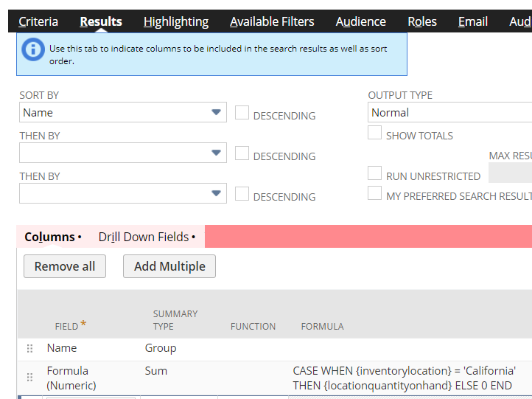The image size is (532, 399).
Task: Select the Drill Down Fields subtab
Action: click(147, 237)
